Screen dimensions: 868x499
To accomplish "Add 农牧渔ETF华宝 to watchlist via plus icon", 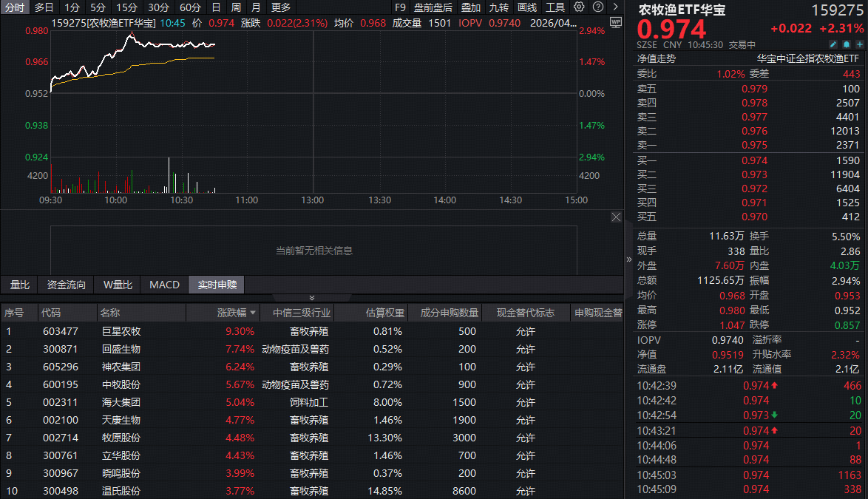I will point(859,44).
